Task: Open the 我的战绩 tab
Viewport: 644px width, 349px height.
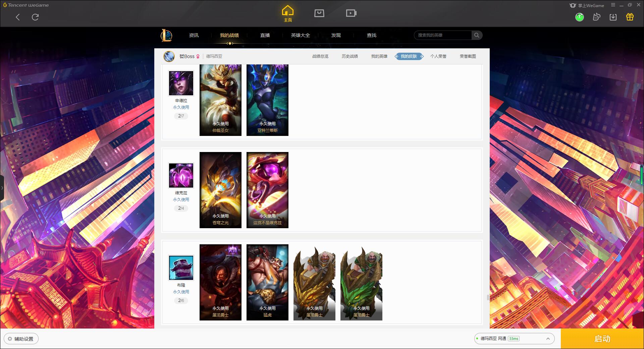Action: pos(229,35)
